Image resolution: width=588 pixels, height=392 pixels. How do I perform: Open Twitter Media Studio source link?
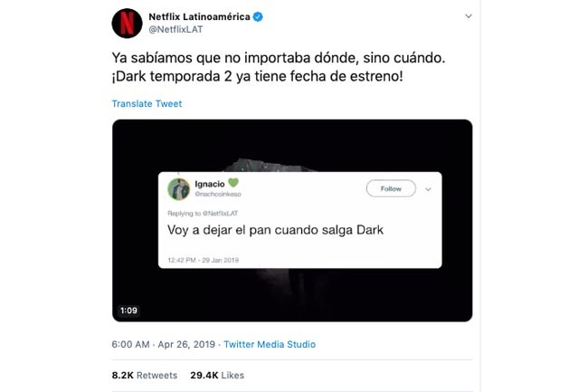tap(270, 344)
